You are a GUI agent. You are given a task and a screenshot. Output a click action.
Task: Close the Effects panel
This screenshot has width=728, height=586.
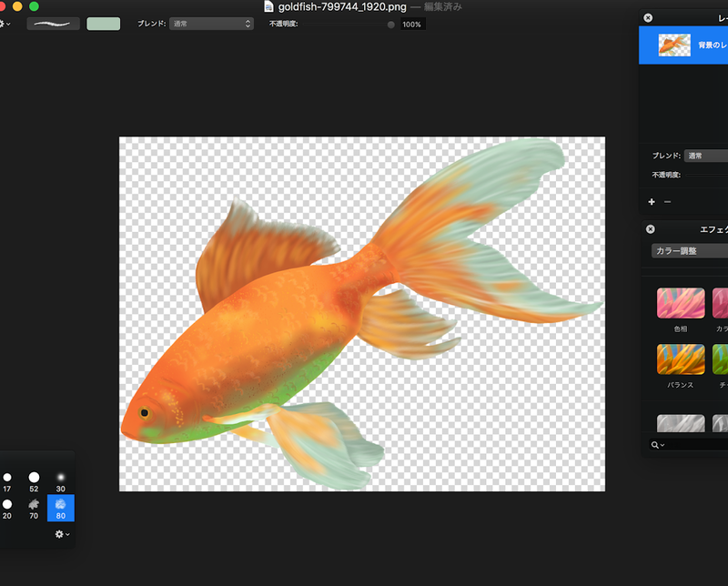(x=650, y=229)
